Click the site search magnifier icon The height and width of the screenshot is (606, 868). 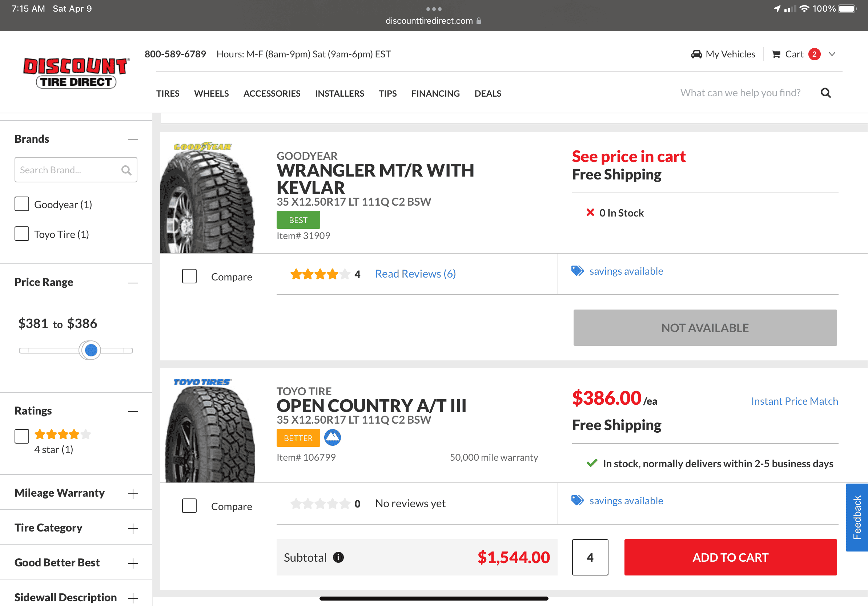pos(826,93)
